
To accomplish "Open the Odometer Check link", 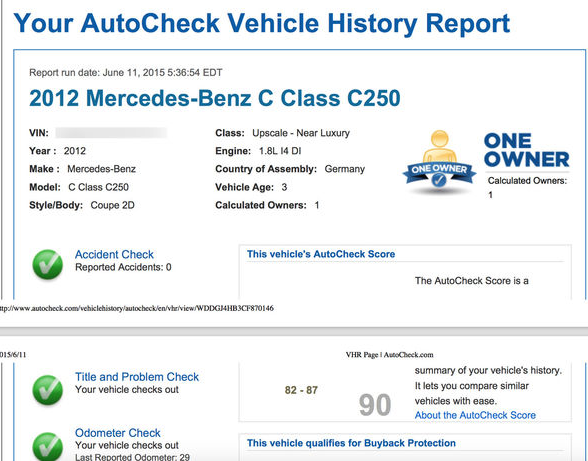I will 118,433.
